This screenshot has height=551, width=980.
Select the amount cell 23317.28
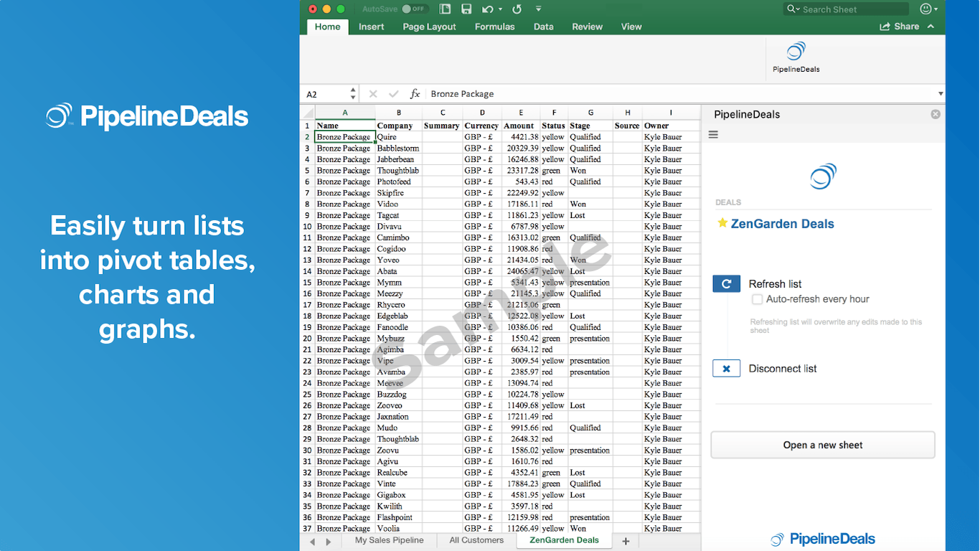[x=521, y=171]
